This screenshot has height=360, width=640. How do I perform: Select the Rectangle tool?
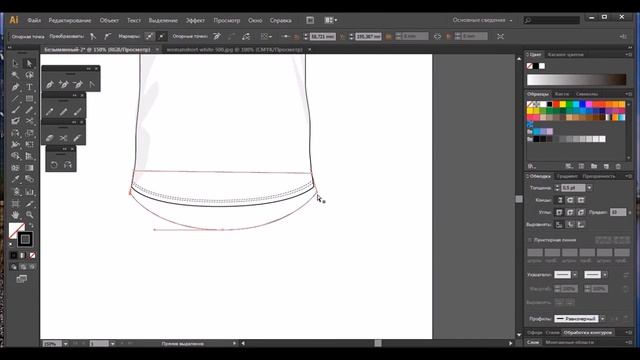29,98
